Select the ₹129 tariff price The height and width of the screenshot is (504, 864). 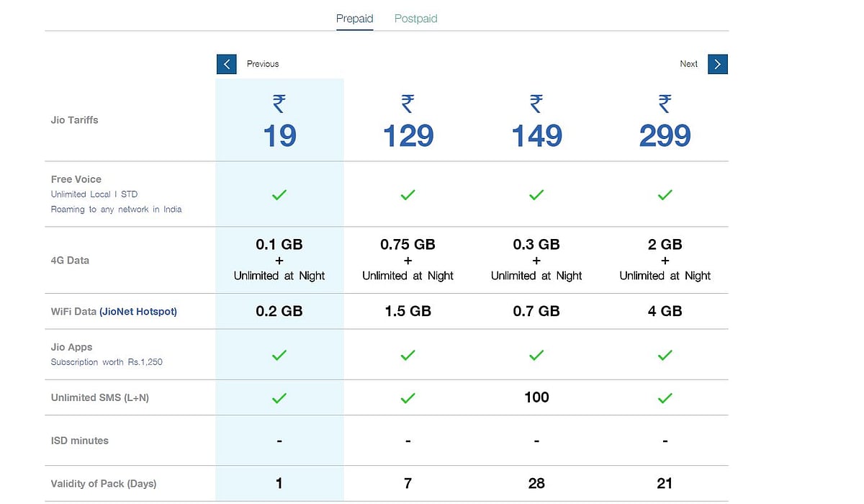point(408,135)
